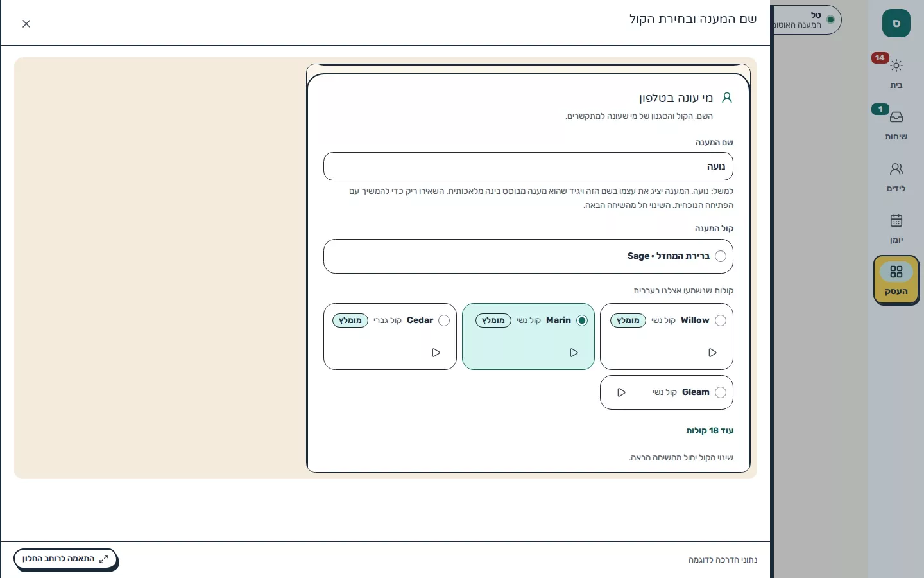Click the מומלץ badge on Marin card
This screenshot has width=924, height=578.
coord(493,320)
